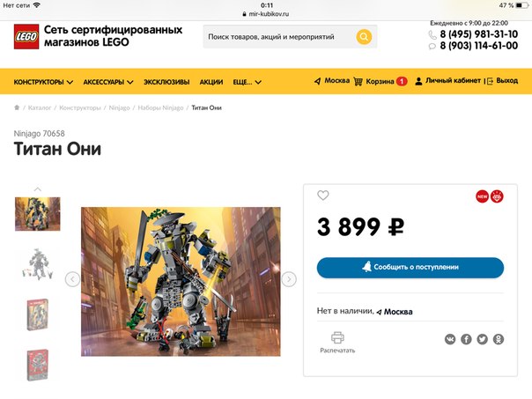
Task: Select the red box thumbnail image
Action: pyautogui.click(x=38, y=365)
